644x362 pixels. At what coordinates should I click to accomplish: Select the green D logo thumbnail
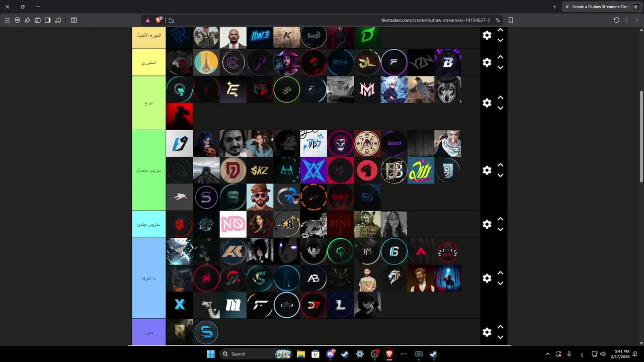pos(367,38)
